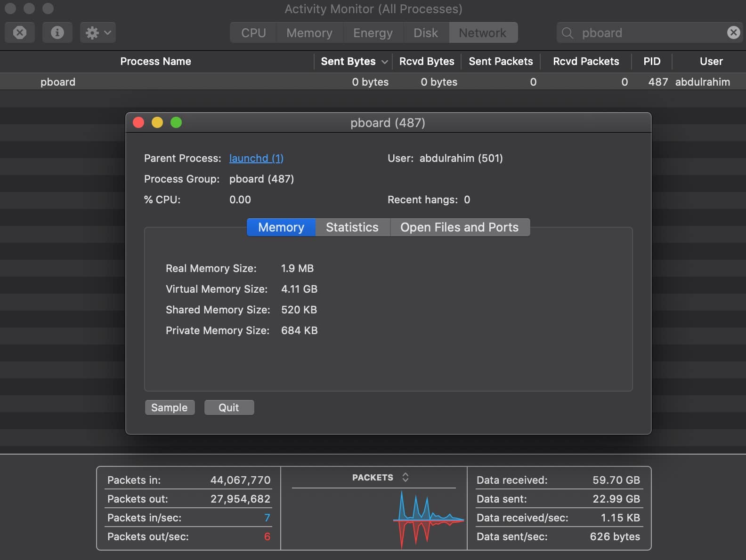Click Packets in/sec value 7

(x=267, y=518)
